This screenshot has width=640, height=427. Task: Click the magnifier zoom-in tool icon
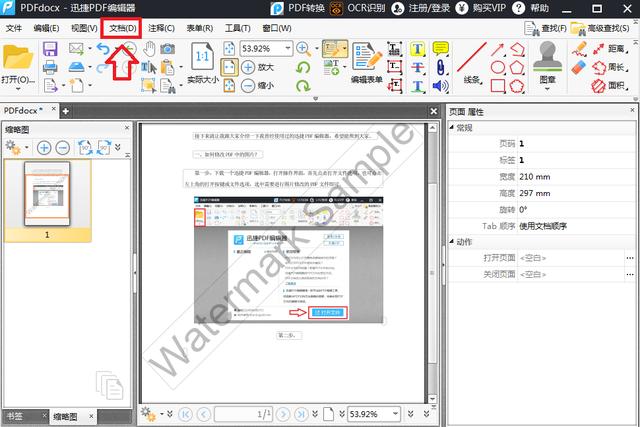click(303, 49)
